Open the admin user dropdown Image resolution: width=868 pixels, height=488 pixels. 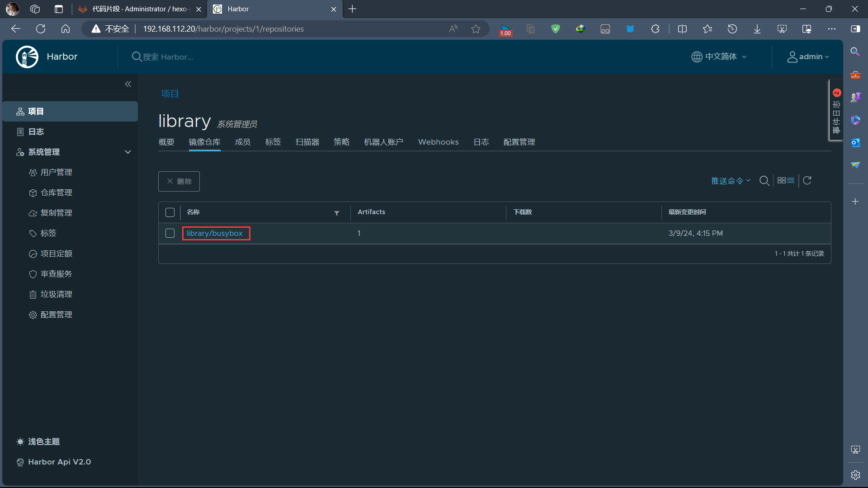coord(808,56)
